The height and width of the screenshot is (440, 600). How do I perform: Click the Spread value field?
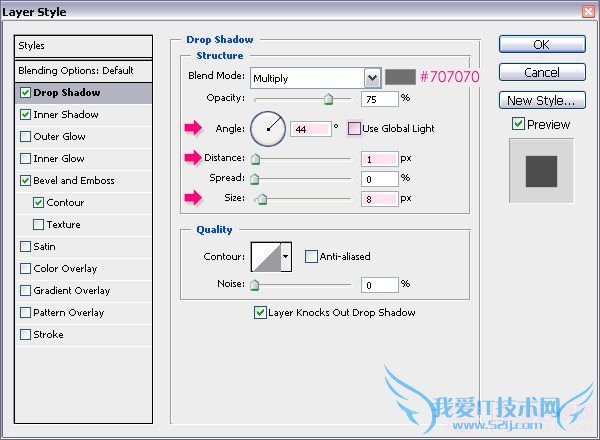(x=380, y=179)
